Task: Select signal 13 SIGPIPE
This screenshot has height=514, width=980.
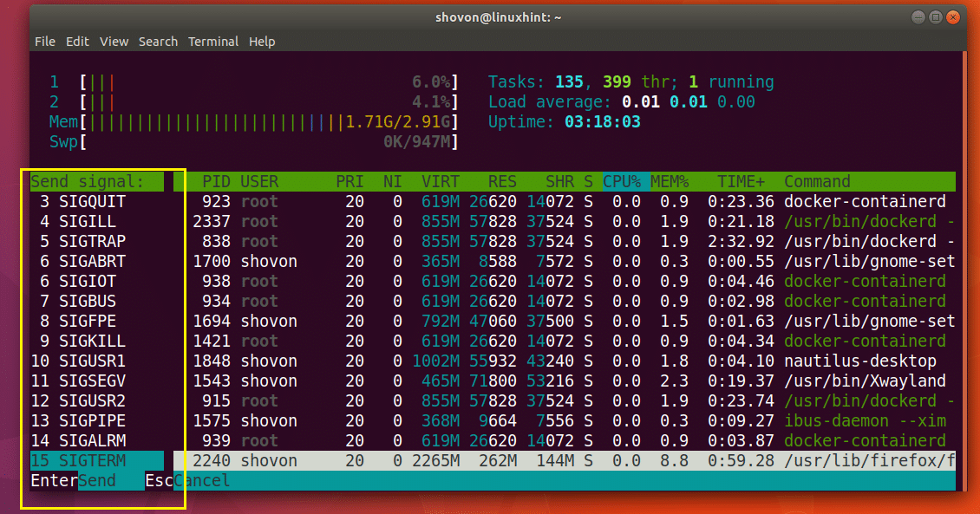Action: pyautogui.click(x=97, y=421)
